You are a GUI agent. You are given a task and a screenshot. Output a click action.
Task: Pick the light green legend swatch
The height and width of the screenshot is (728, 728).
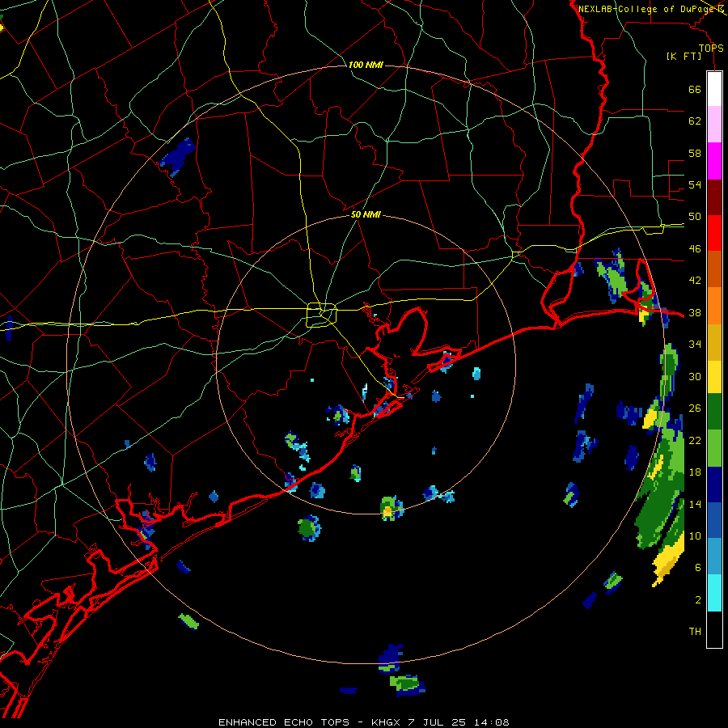714,448
